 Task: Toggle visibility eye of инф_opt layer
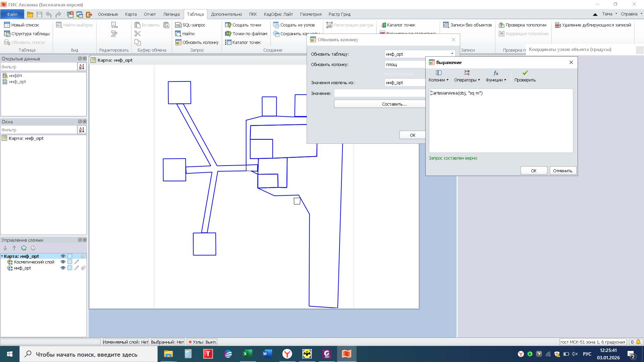[63, 268]
